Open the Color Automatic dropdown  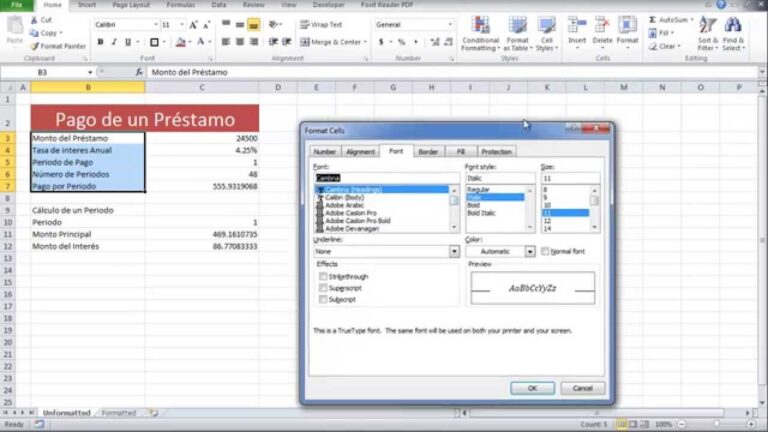530,251
